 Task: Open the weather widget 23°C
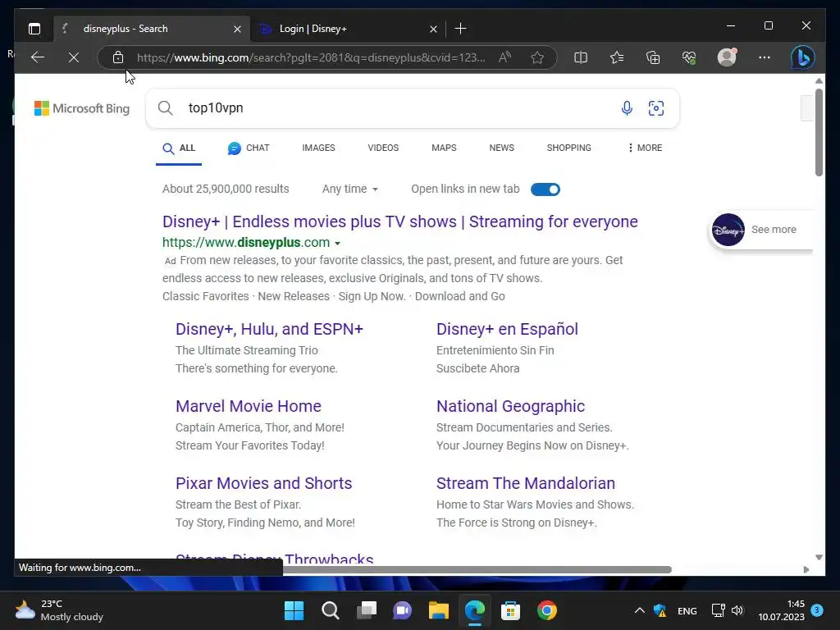[59, 610]
